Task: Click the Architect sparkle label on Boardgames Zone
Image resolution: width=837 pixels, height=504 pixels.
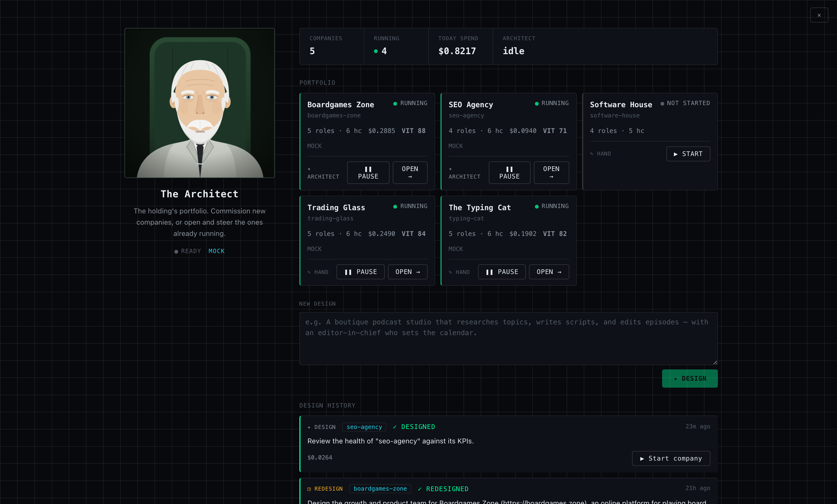Action: [323, 173]
